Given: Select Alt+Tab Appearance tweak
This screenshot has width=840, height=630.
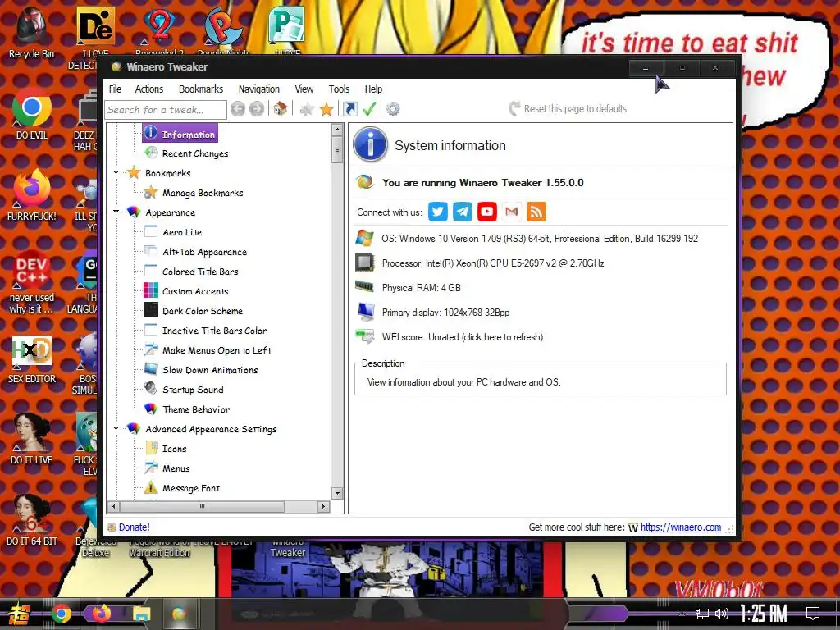Looking at the screenshot, I should (x=204, y=252).
